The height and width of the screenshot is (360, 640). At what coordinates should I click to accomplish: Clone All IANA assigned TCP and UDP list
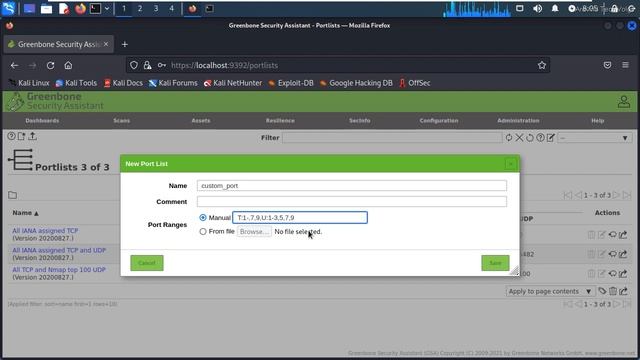(x=613, y=254)
